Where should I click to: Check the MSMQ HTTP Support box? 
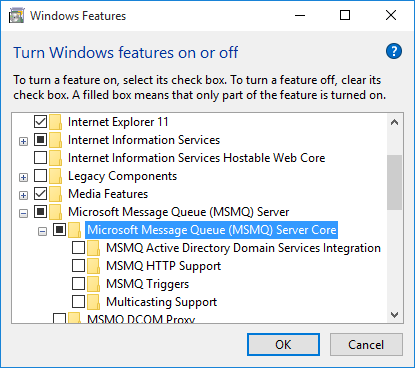[x=78, y=266]
